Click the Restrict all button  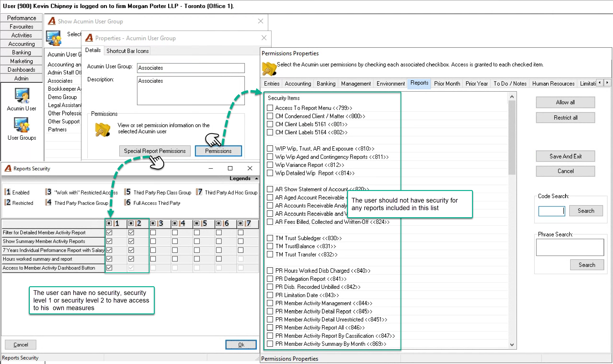[565, 117]
